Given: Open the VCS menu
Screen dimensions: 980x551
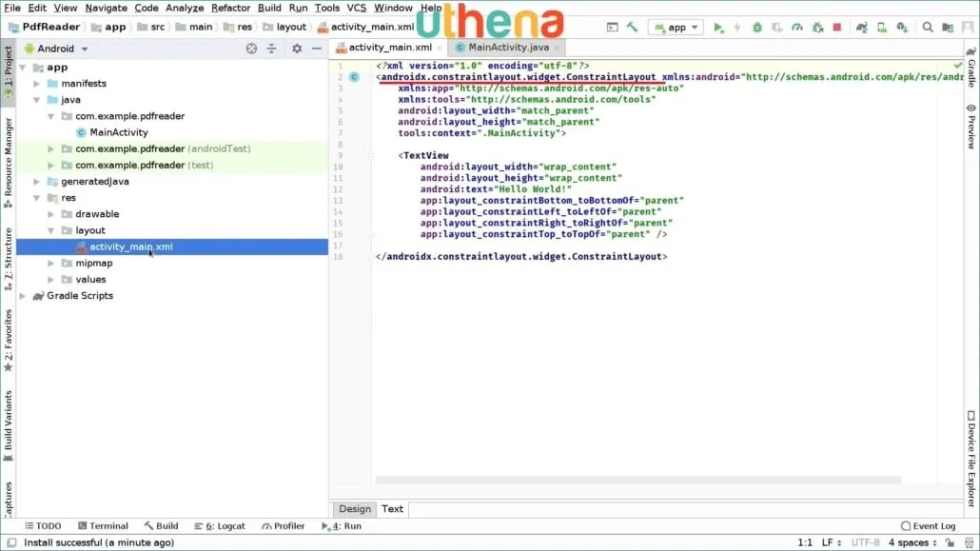Looking at the screenshot, I should (356, 8).
